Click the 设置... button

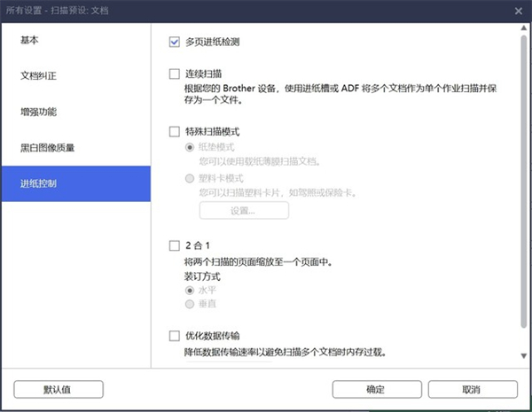click(244, 211)
